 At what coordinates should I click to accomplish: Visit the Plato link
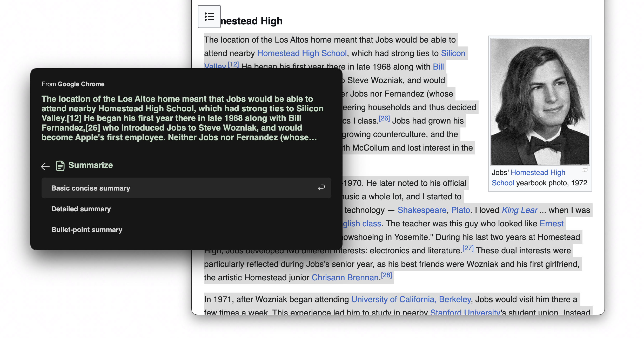click(x=460, y=210)
